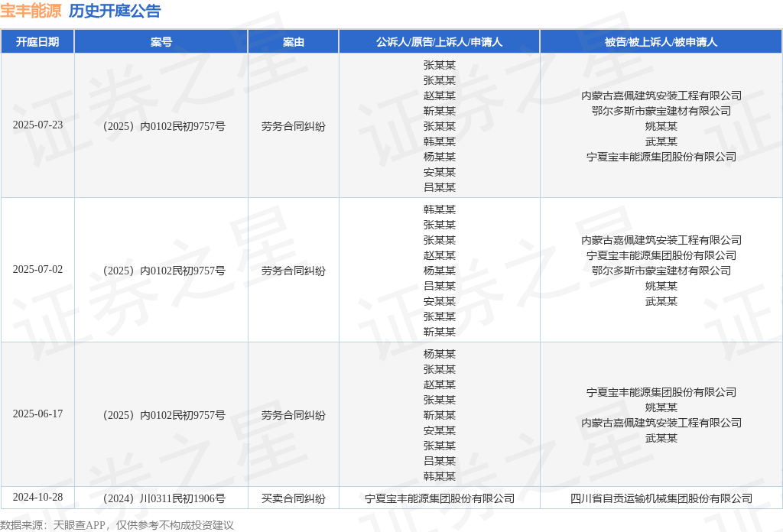The image size is (783, 532).
Task: Click defendant 武某某 in the 2025-07-02 row
Action: pos(661,301)
